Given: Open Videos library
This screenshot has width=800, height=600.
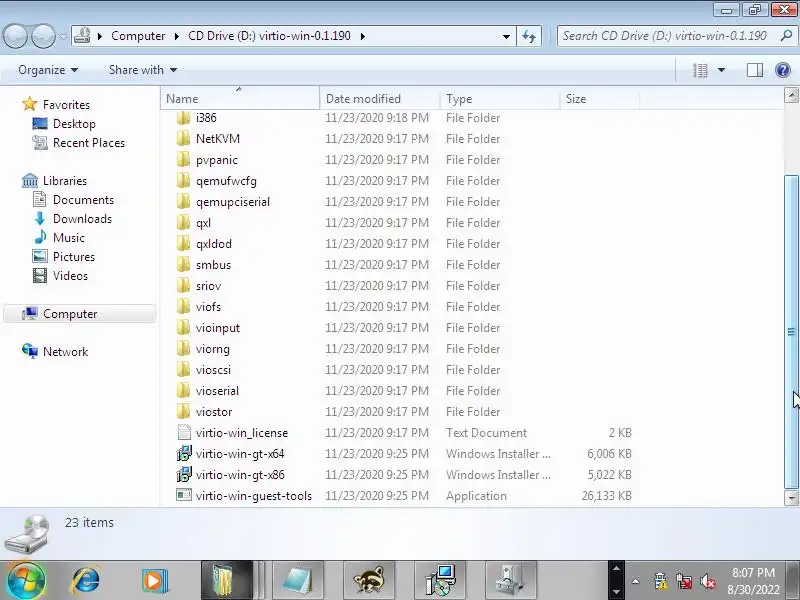Looking at the screenshot, I should pos(70,276).
